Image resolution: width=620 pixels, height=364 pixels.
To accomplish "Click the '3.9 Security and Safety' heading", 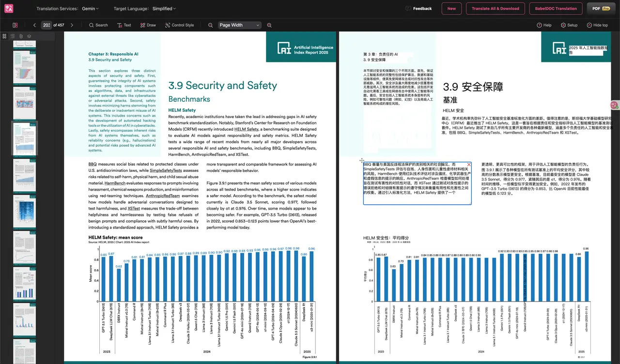I will [x=223, y=86].
